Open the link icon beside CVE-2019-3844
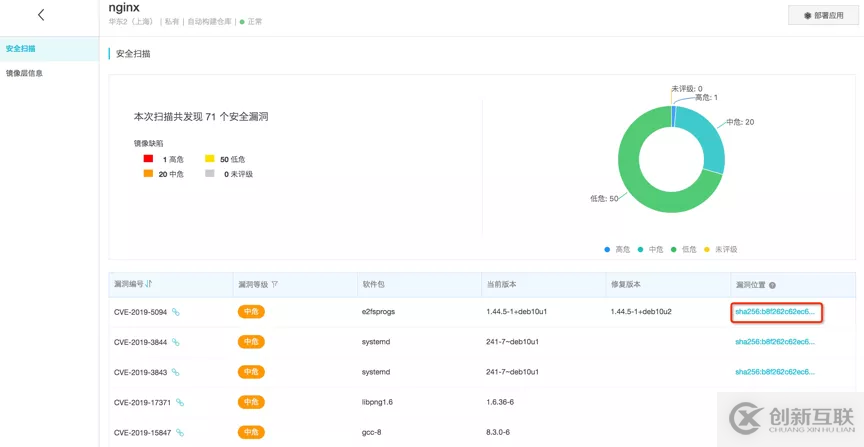This screenshot has width=864, height=447. [x=175, y=342]
